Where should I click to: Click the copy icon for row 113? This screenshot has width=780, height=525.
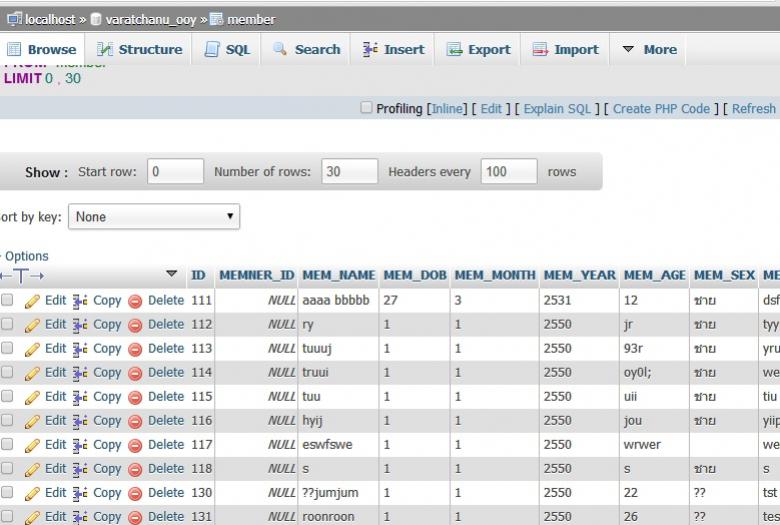click(80, 349)
